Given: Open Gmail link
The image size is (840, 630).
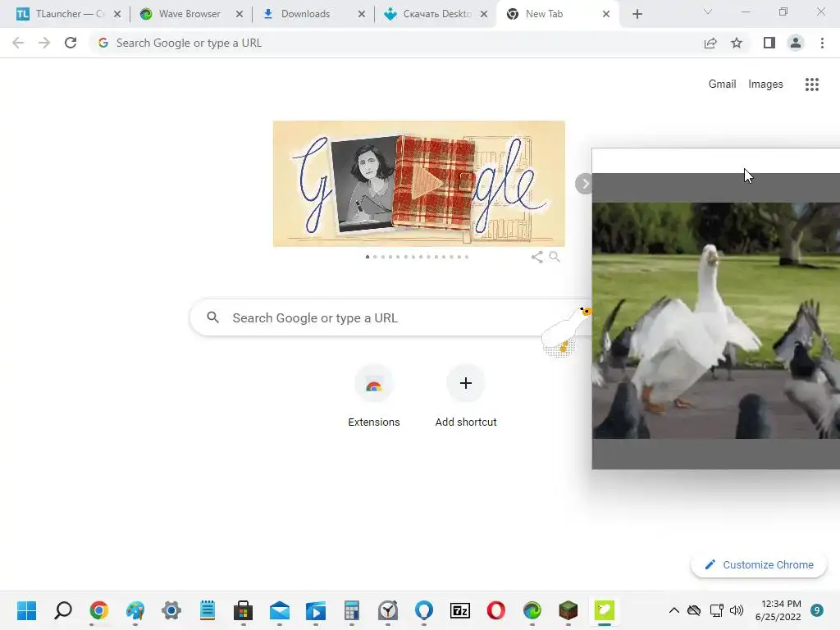Looking at the screenshot, I should click(722, 84).
